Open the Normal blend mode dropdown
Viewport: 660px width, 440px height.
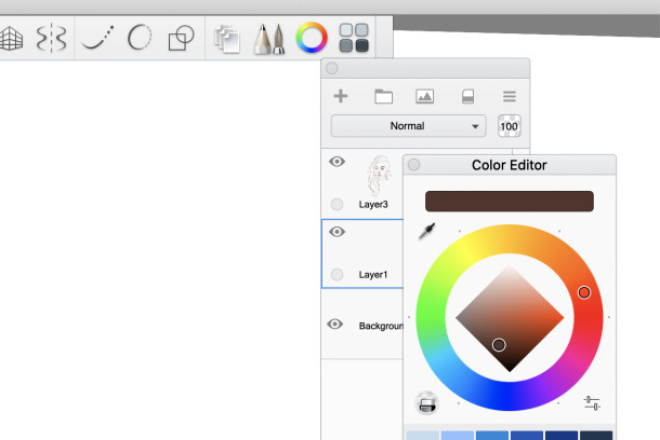pos(408,126)
